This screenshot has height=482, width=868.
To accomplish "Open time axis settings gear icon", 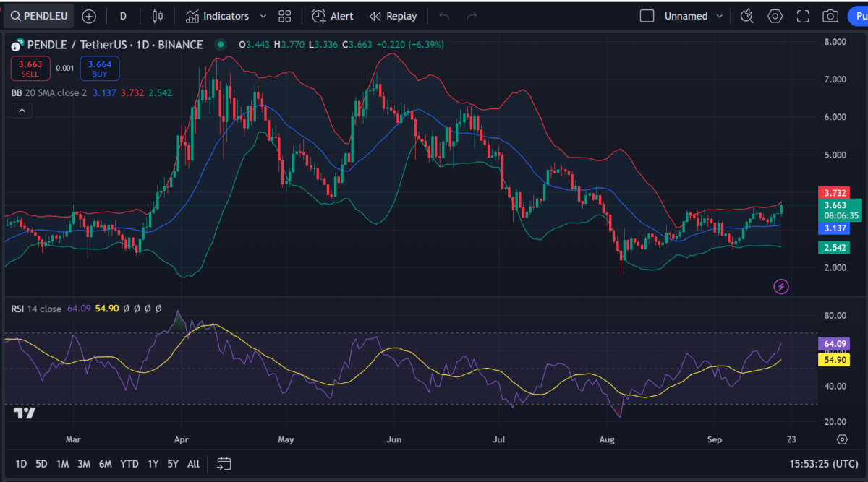I will [x=842, y=439].
